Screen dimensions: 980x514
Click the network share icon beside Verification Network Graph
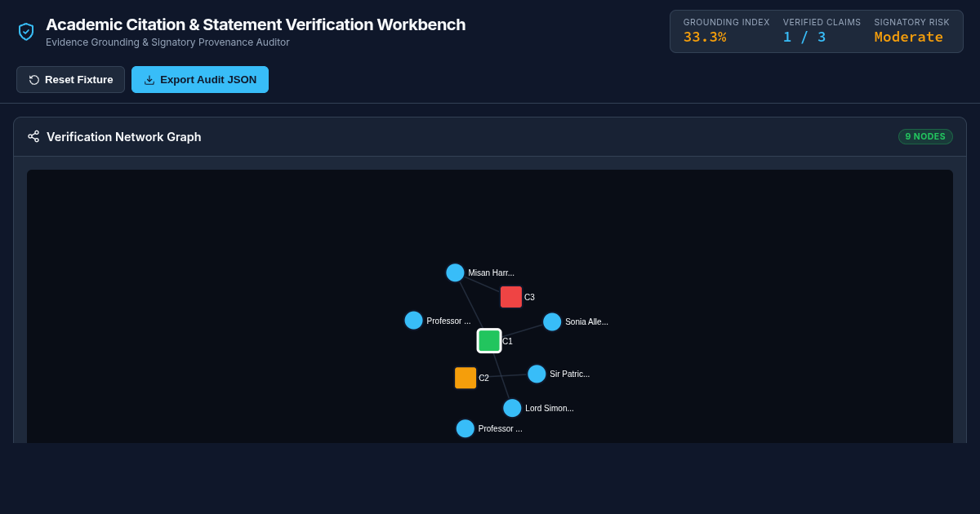point(33,136)
